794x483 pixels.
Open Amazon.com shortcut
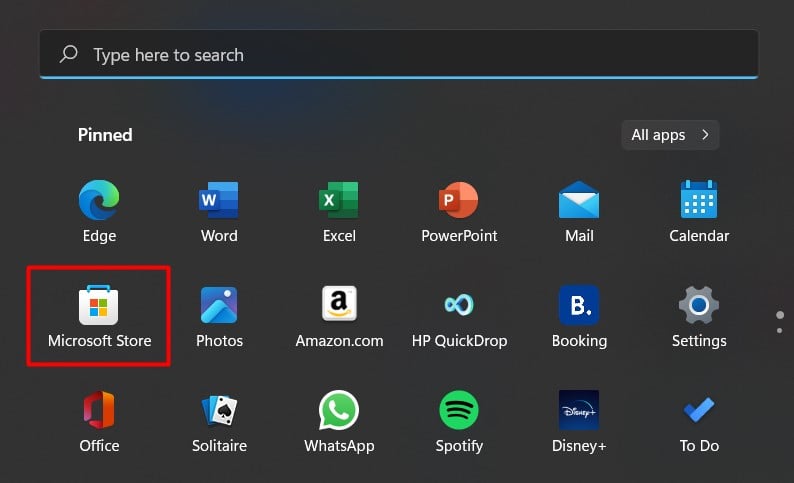click(339, 316)
